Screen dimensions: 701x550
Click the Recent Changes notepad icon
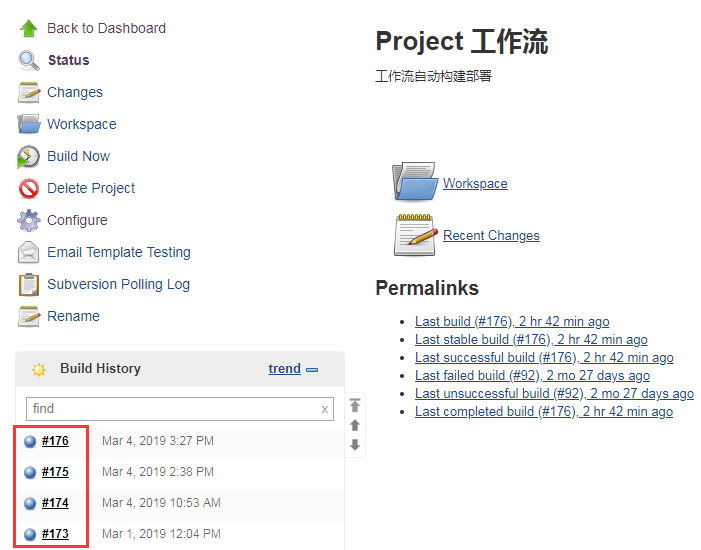(415, 234)
